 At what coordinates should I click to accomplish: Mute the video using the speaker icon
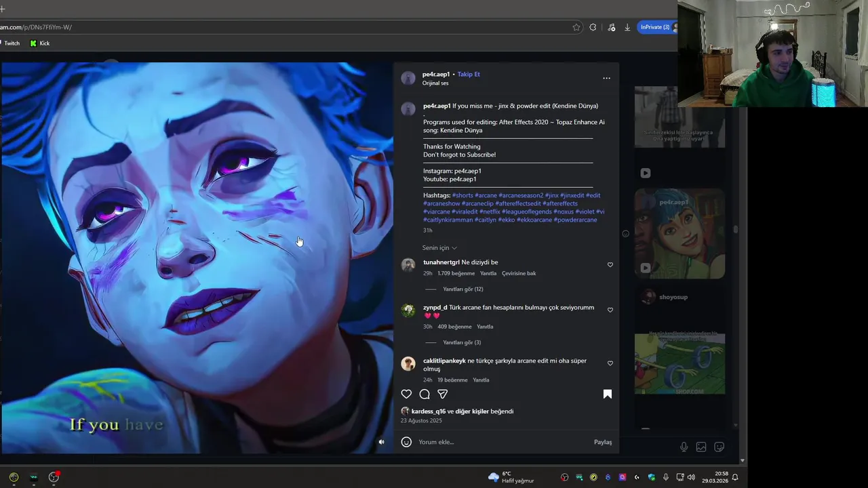tap(381, 442)
